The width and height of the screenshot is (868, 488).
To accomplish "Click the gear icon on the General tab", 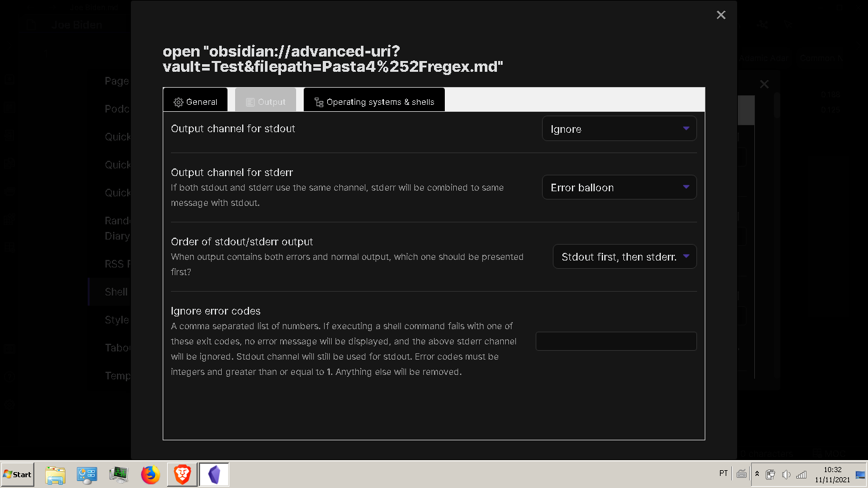I will [179, 102].
